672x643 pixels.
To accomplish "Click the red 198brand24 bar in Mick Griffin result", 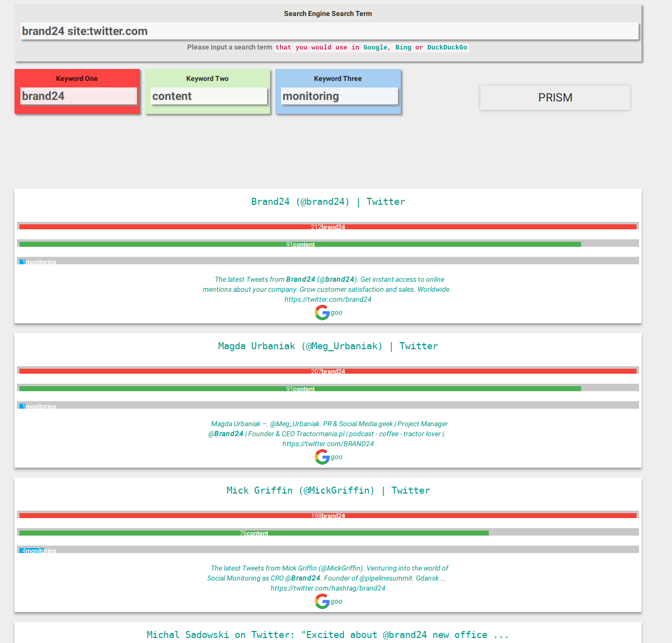I will (x=328, y=516).
